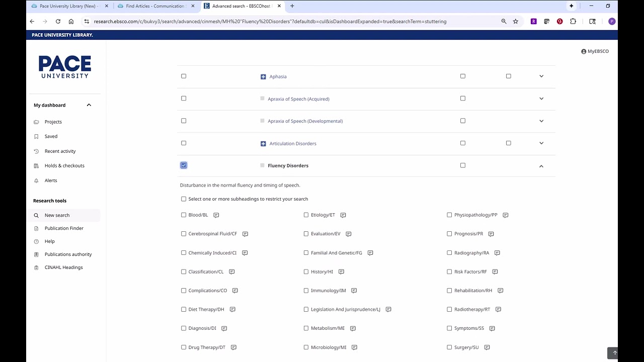Collapse the Fluency Disorders row chevron
The width and height of the screenshot is (644, 362).
[x=541, y=166]
